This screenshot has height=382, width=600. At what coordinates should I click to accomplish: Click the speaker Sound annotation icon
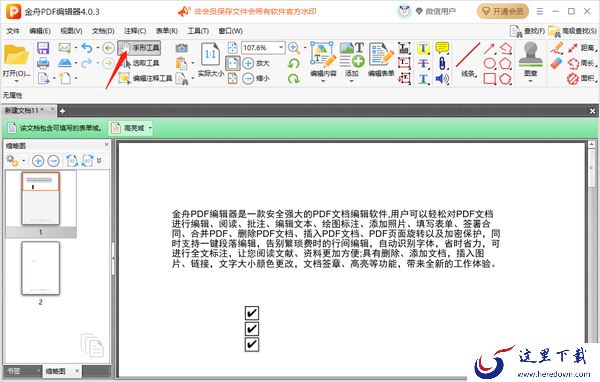(x=442, y=79)
